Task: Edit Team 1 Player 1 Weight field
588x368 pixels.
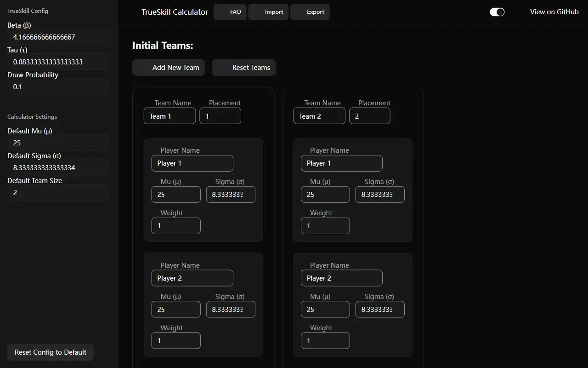Action: 176,226
